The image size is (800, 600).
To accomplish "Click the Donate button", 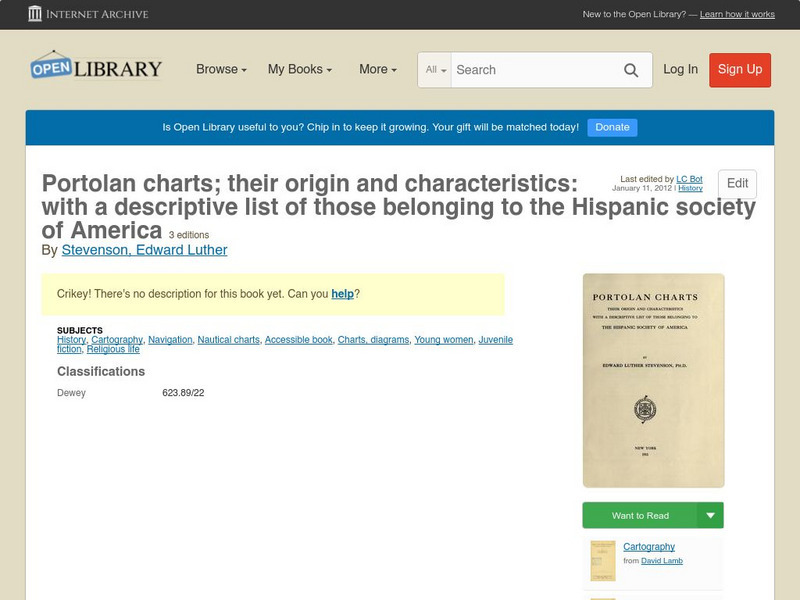I will pyautogui.click(x=611, y=127).
